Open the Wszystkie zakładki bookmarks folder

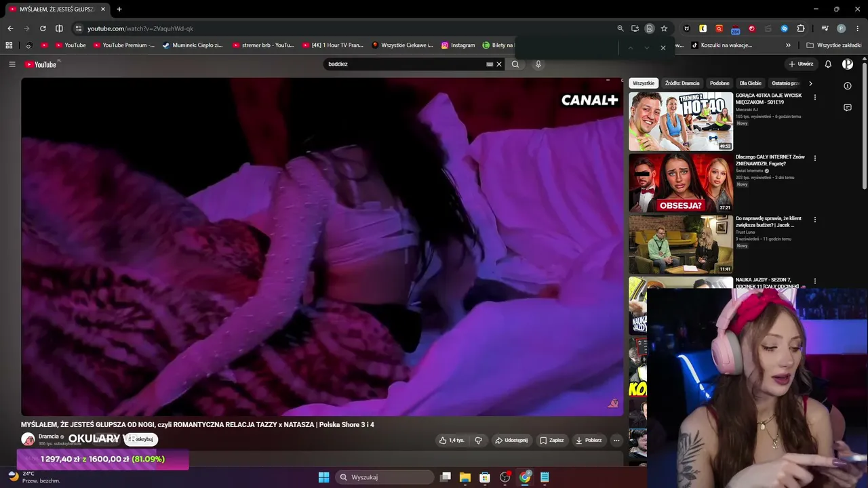click(x=833, y=45)
